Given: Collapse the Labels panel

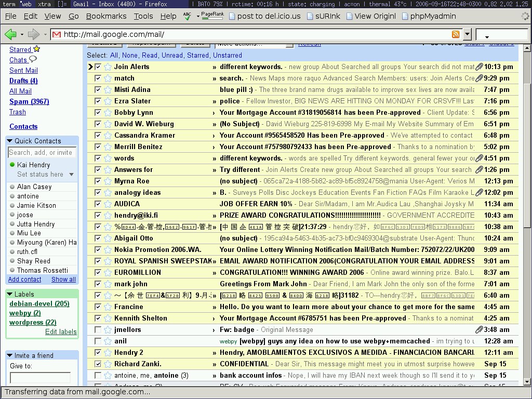Looking at the screenshot, I should [9, 294].
